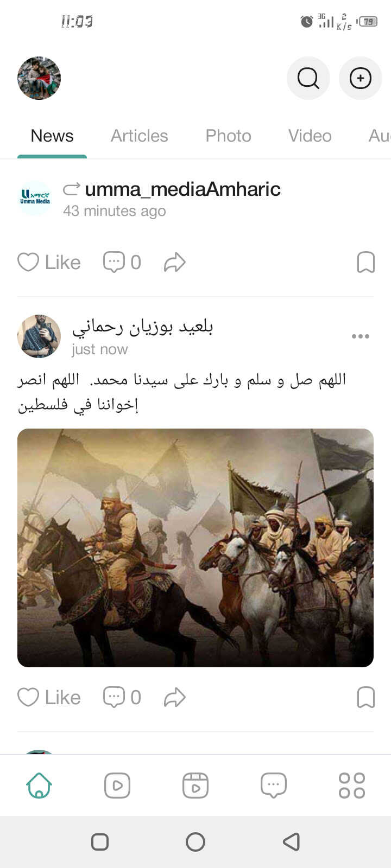Select the Photo tab
This screenshot has height=868, width=391.
click(228, 136)
